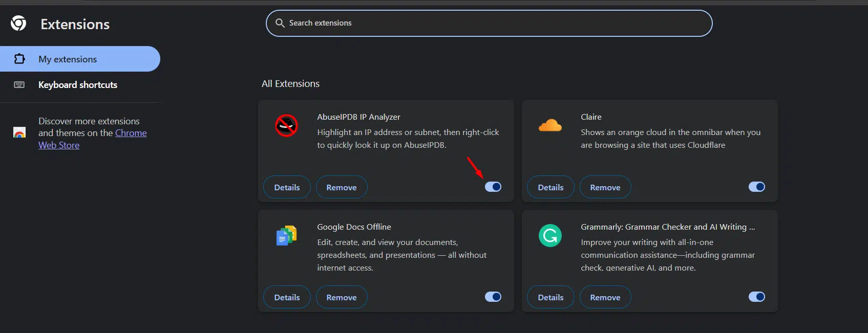The height and width of the screenshot is (333, 868).
Task: Click the Google Docs Offline title text
Action: [x=354, y=227]
